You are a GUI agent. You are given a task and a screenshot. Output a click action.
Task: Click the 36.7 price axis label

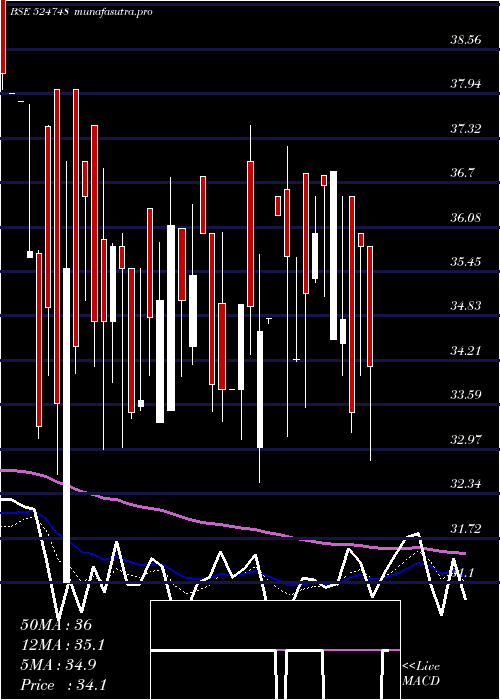click(462, 173)
